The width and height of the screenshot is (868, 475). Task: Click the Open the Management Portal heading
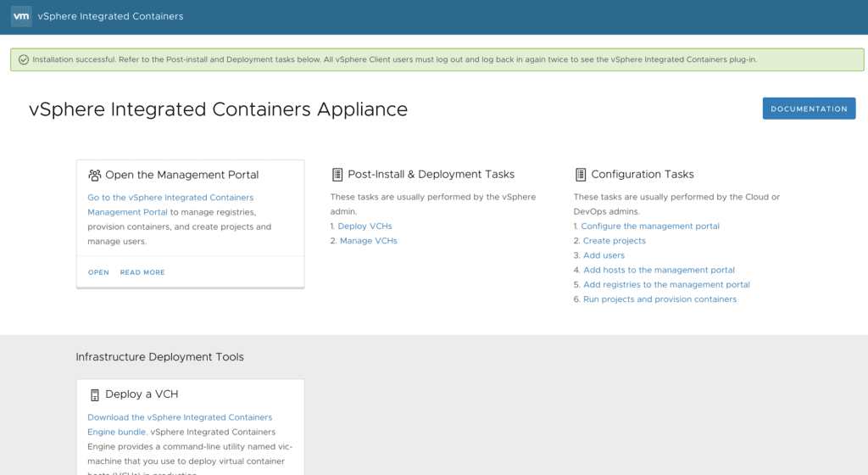point(181,175)
